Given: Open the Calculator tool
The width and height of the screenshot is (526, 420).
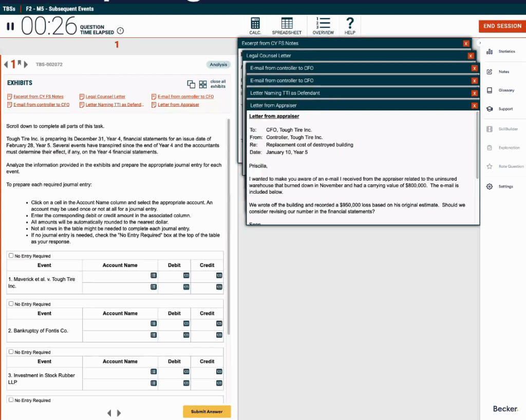Looking at the screenshot, I should coord(255,26).
